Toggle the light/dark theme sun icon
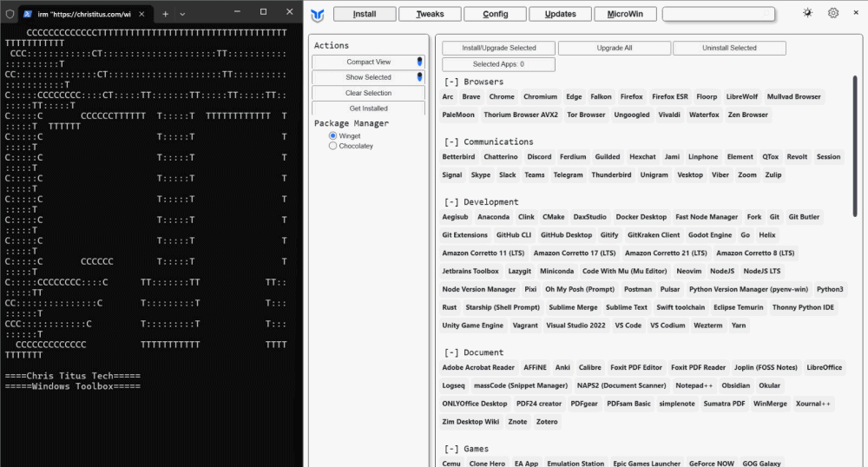Viewport: 868px width, 467px height. click(x=807, y=13)
